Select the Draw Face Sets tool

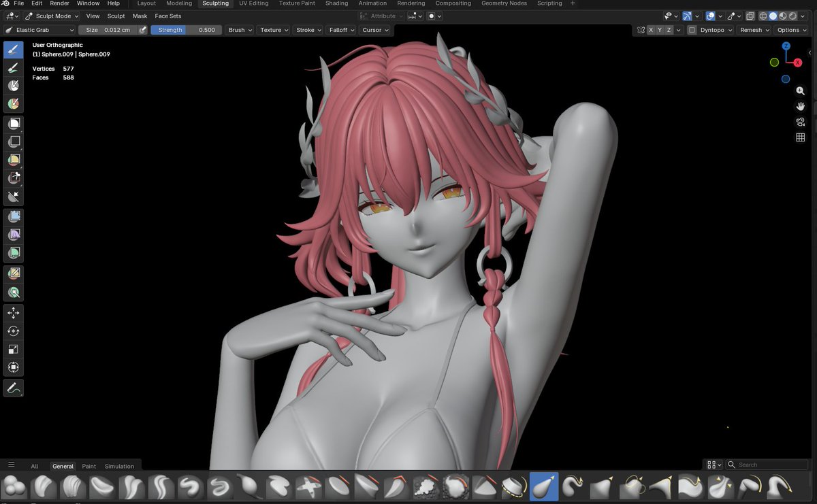click(14, 104)
